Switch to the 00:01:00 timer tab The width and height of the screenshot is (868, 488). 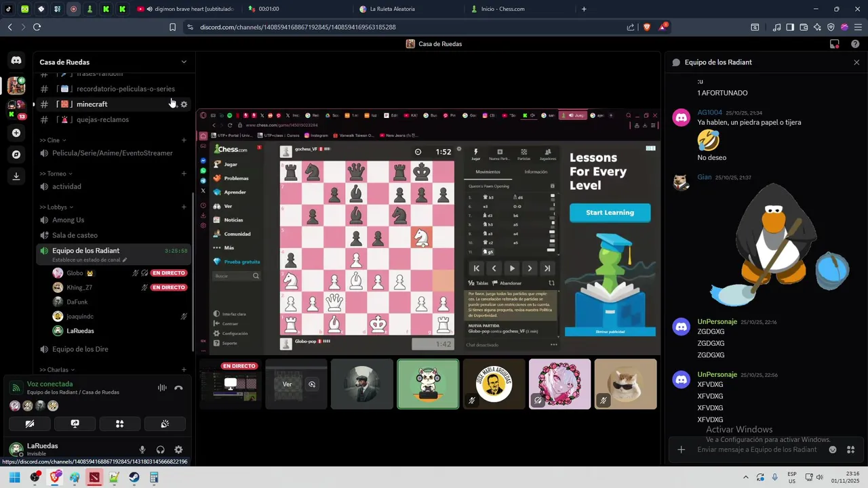click(297, 9)
